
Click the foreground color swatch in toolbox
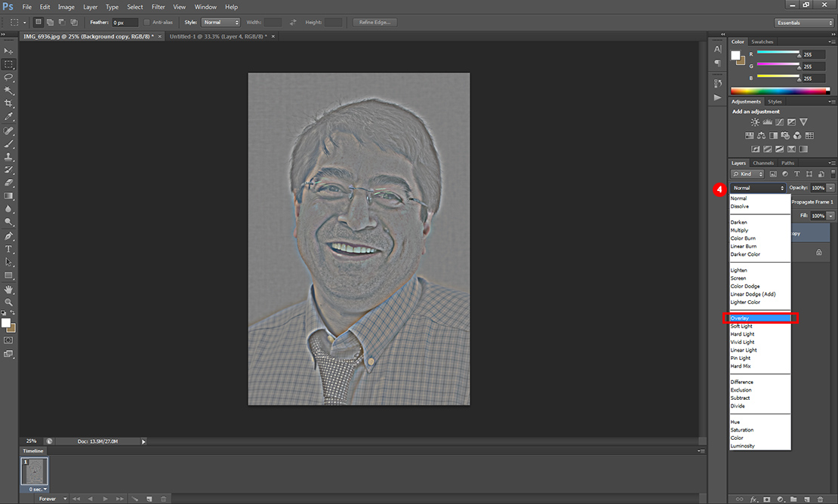[x=5, y=322]
